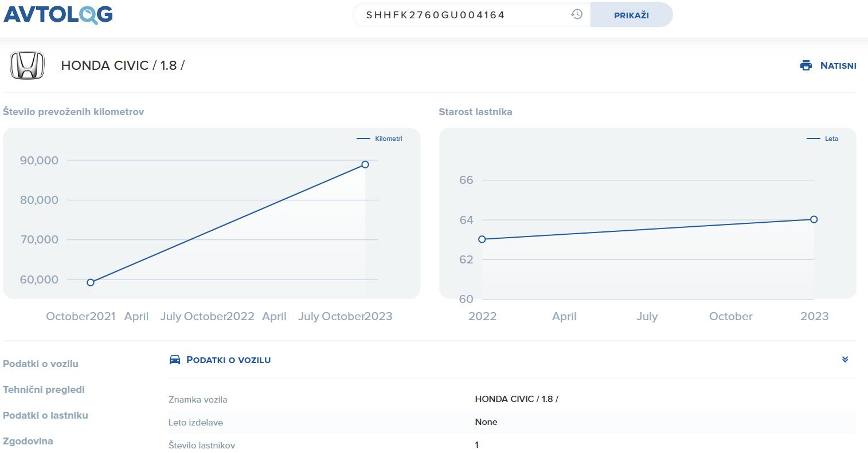The height and width of the screenshot is (453, 868).
Task: Collapse the Podatki o vozilu section
Action: point(845,360)
